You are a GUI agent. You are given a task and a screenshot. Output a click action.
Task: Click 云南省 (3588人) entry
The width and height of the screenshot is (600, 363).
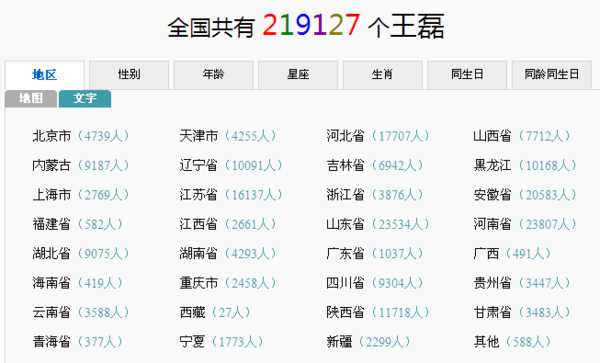81,313
